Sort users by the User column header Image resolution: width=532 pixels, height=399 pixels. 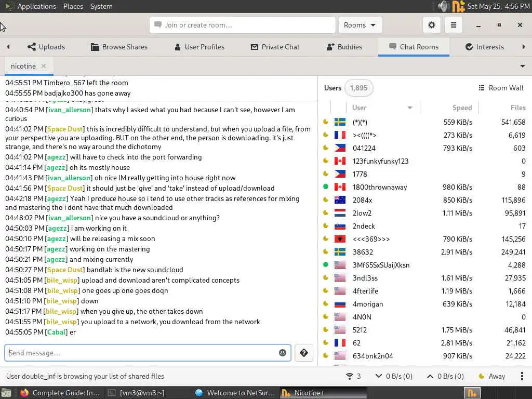click(383, 108)
